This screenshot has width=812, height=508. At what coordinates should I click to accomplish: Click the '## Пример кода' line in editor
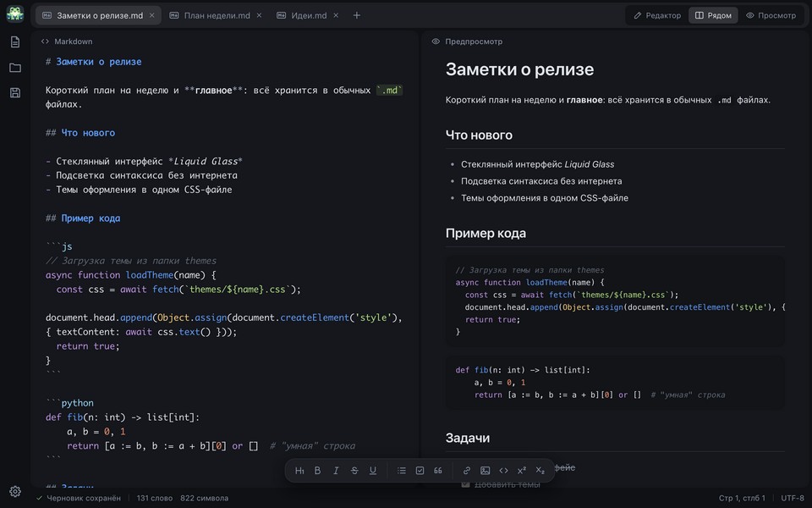click(x=83, y=218)
